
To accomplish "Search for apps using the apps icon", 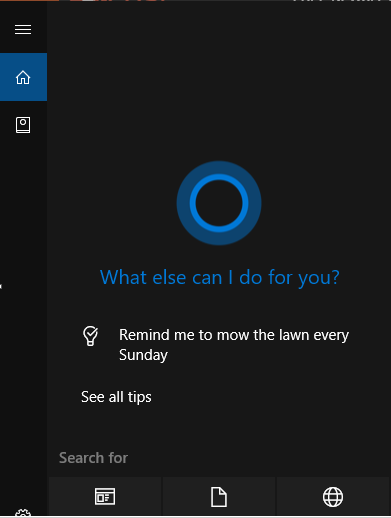I will [105, 496].
